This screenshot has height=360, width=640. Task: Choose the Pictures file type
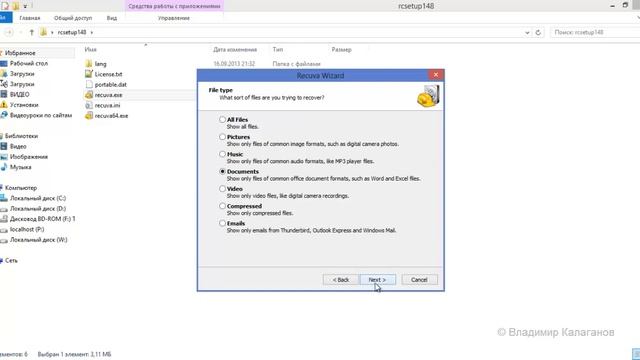pos(222,137)
